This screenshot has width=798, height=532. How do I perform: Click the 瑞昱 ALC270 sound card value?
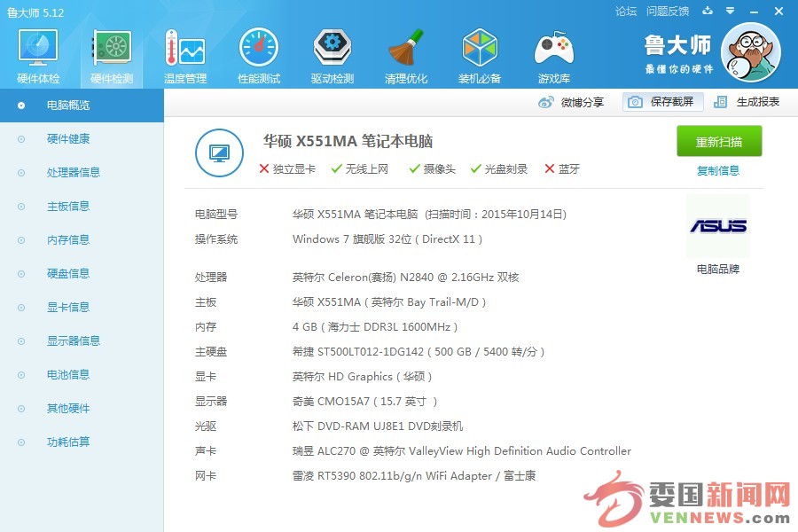(462, 451)
